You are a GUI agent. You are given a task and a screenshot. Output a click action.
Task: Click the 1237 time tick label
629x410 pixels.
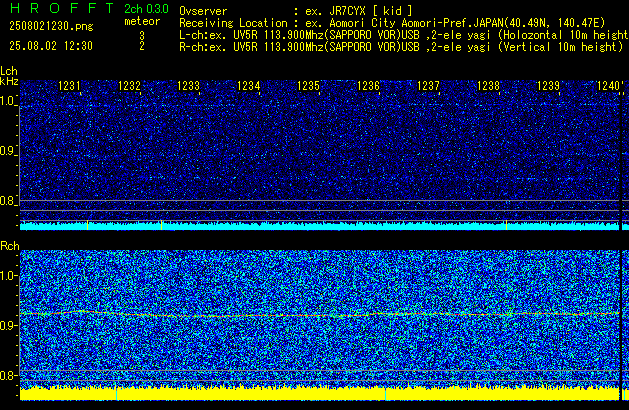[x=428, y=86]
